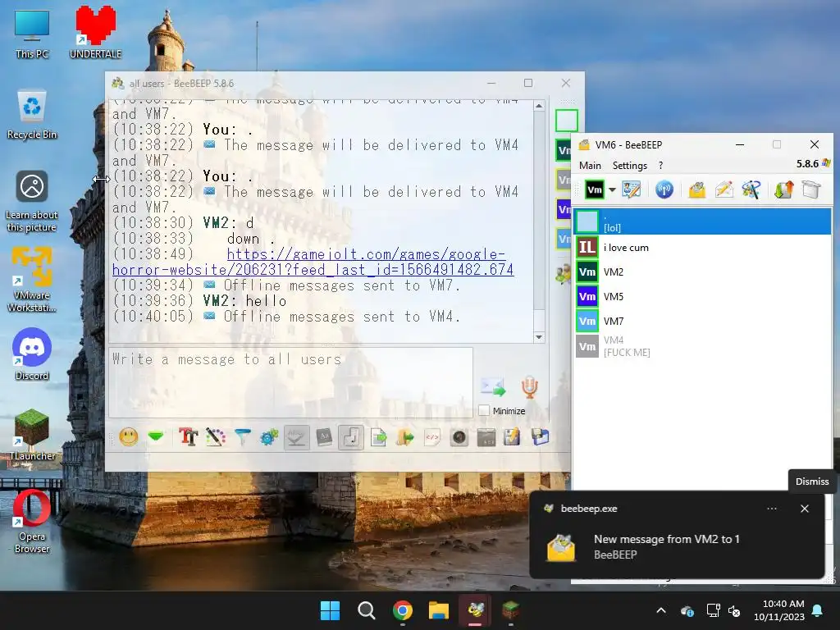840x630 pixels.
Task: Click the edit profile card icon
Action: [632, 189]
